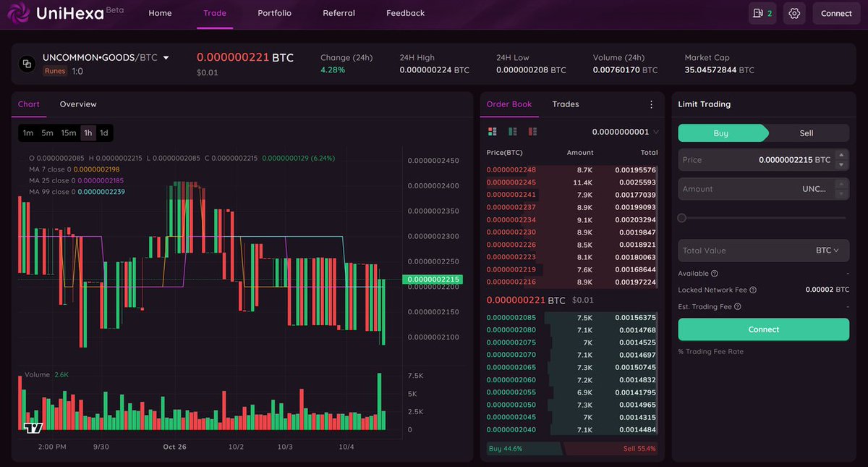Click the amount percentage slider handle

pyautogui.click(x=681, y=218)
